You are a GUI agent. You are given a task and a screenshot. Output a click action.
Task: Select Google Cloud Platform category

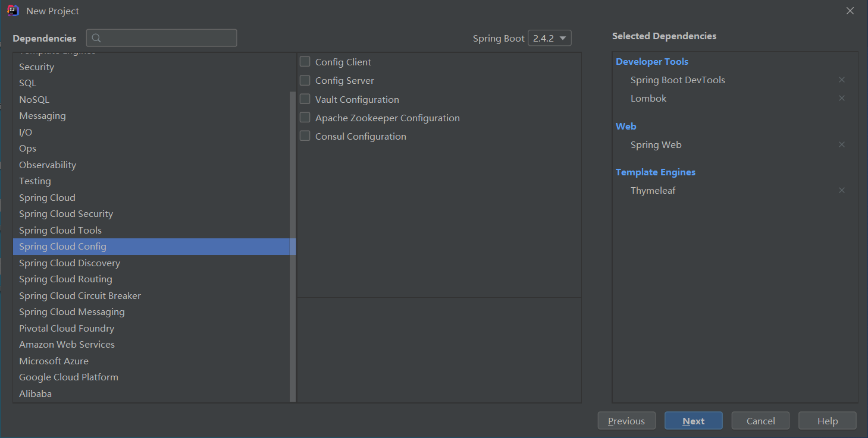coord(151,377)
